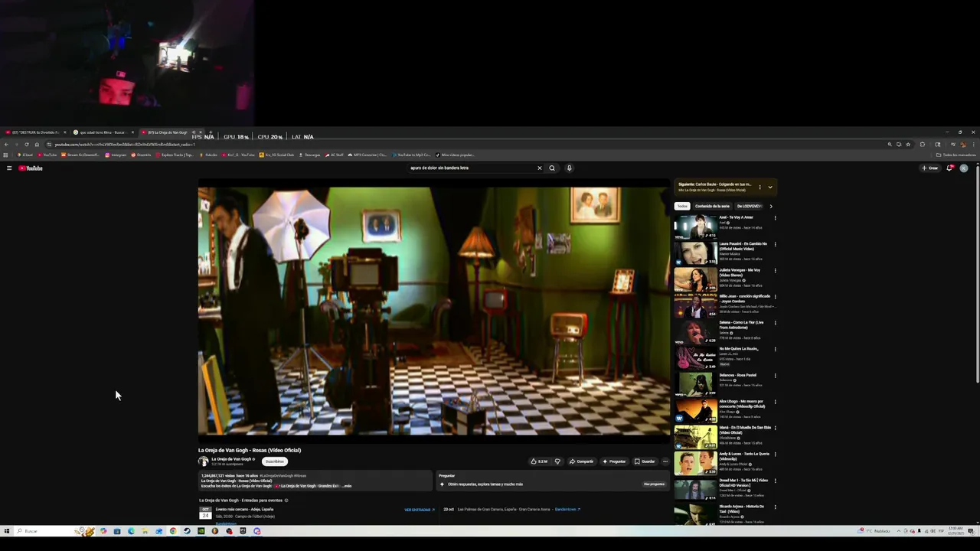Image resolution: width=980 pixels, height=551 pixels.
Task: Open options for Billie Jean video
Action: pos(775,297)
